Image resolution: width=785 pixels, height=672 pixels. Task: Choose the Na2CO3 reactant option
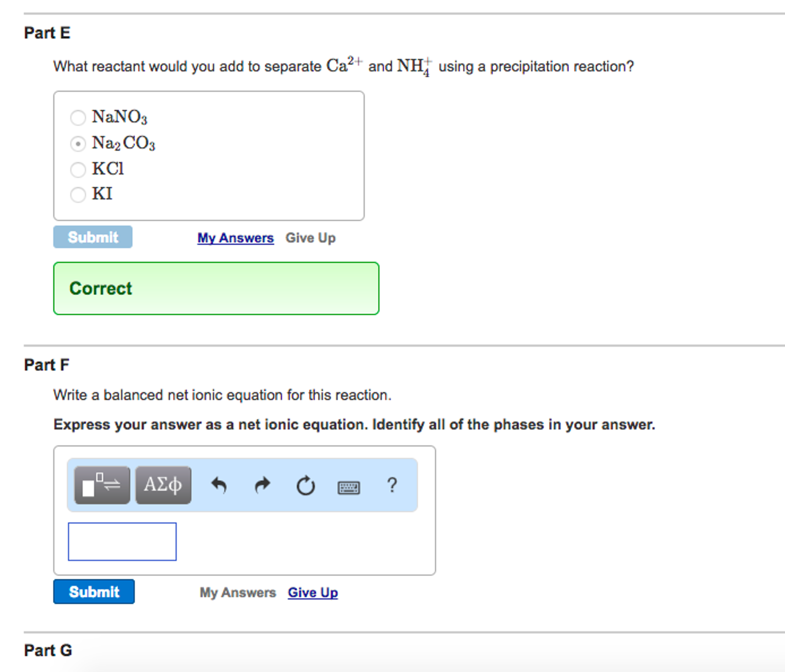pyautogui.click(x=78, y=144)
